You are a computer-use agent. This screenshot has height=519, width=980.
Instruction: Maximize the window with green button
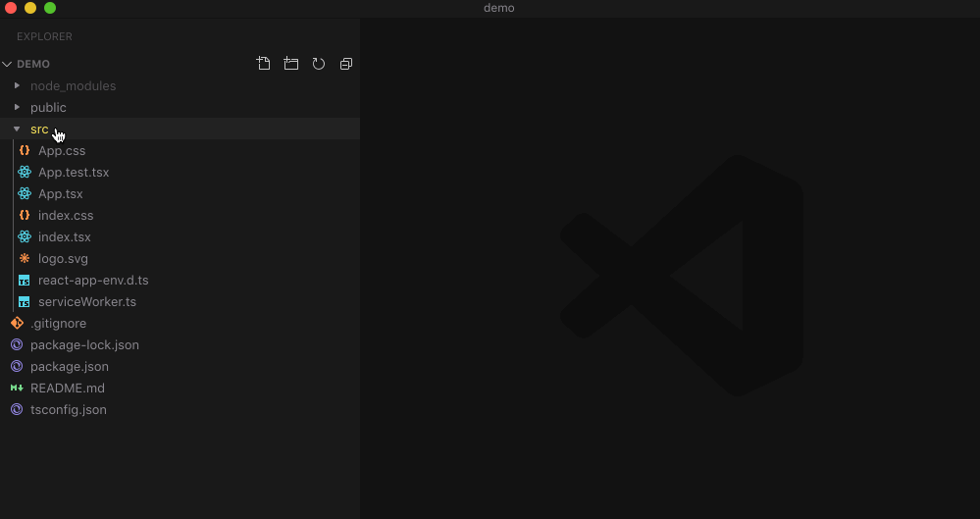[50, 8]
